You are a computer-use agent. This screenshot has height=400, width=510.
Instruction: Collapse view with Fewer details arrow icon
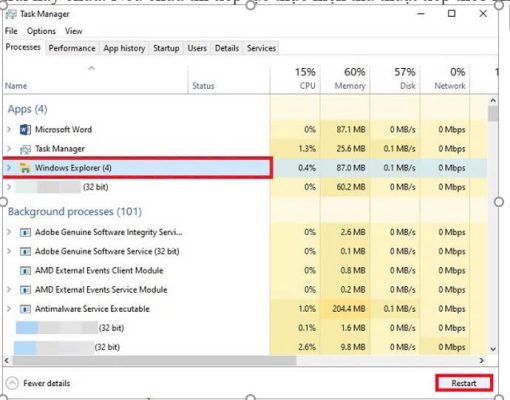pyautogui.click(x=12, y=383)
